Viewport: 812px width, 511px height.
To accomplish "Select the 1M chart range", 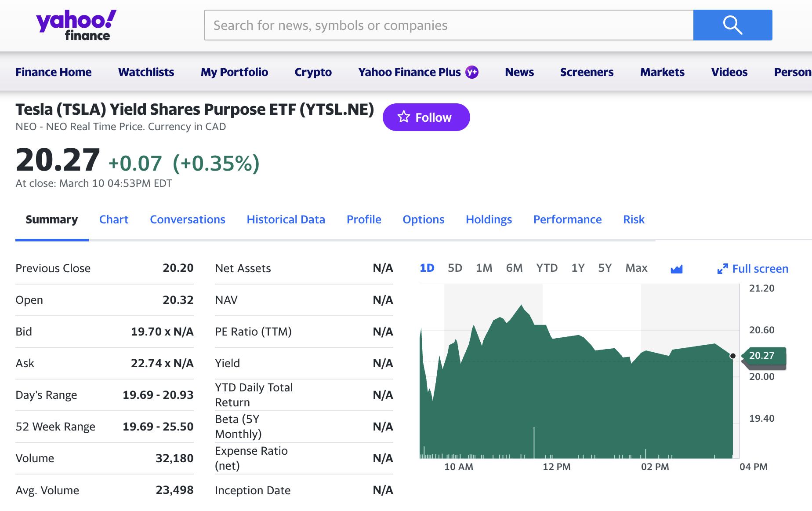I will pos(484,268).
